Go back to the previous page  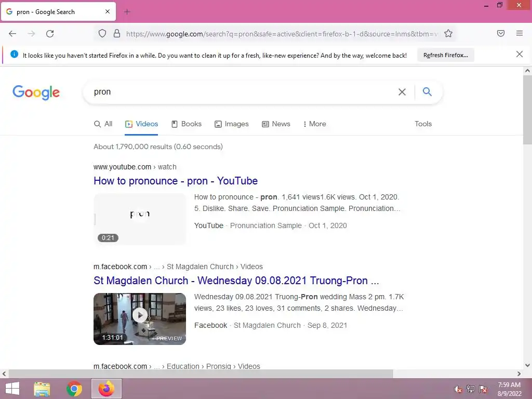point(12,34)
